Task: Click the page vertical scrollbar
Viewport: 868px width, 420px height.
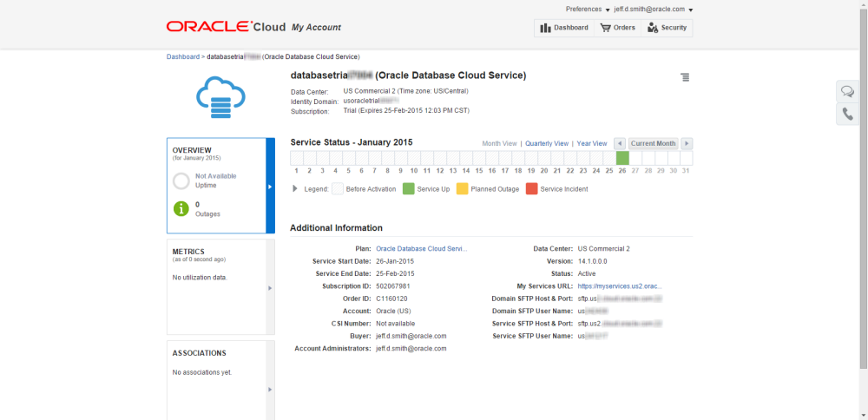Action: click(x=864, y=188)
